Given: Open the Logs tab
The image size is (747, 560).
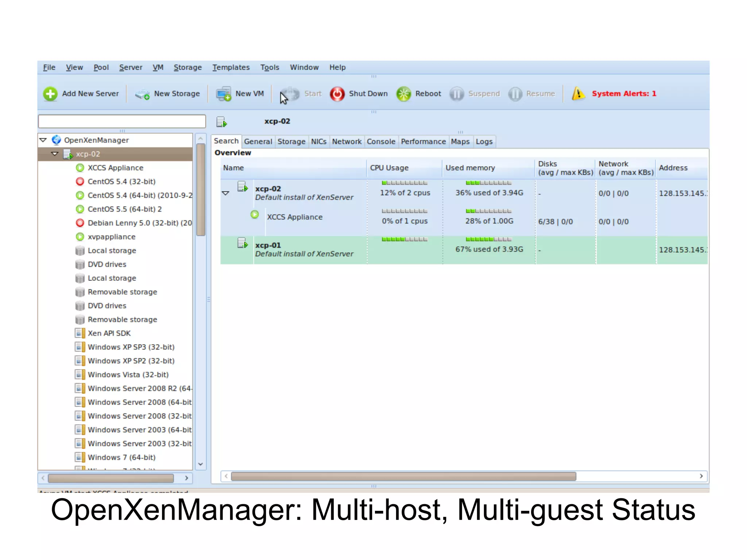Looking at the screenshot, I should coord(484,141).
